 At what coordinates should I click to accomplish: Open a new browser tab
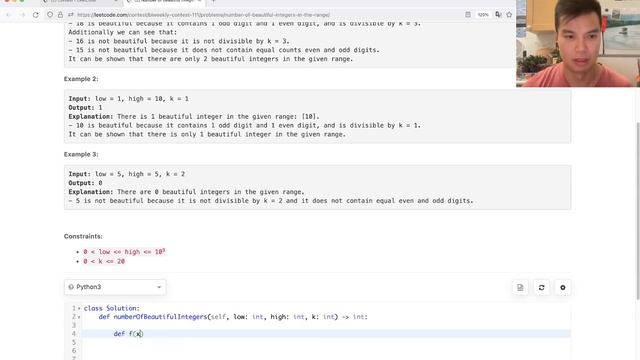[x=213, y=2]
